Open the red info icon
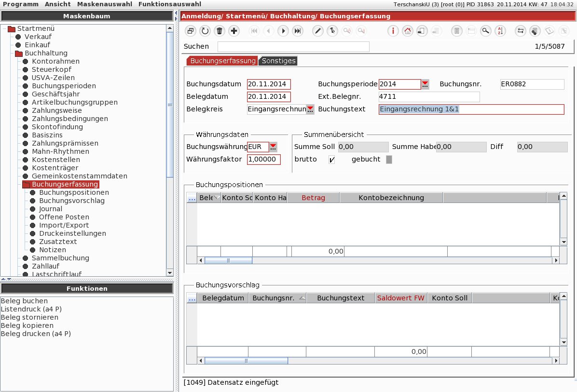Screen dimensions: 577x392 (393, 31)
